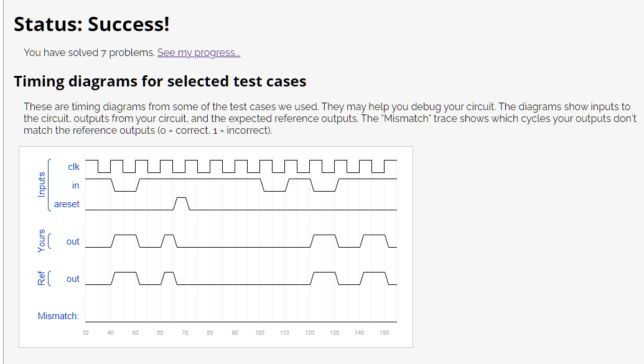
Task: Click the "Timing diagrams for selected test cases" heading
Action: tap(160, 82)
